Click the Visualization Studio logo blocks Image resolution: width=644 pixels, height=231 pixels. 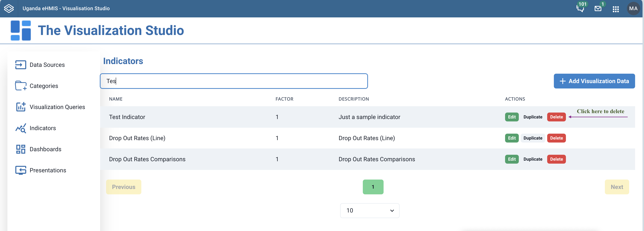click(21, 30)
